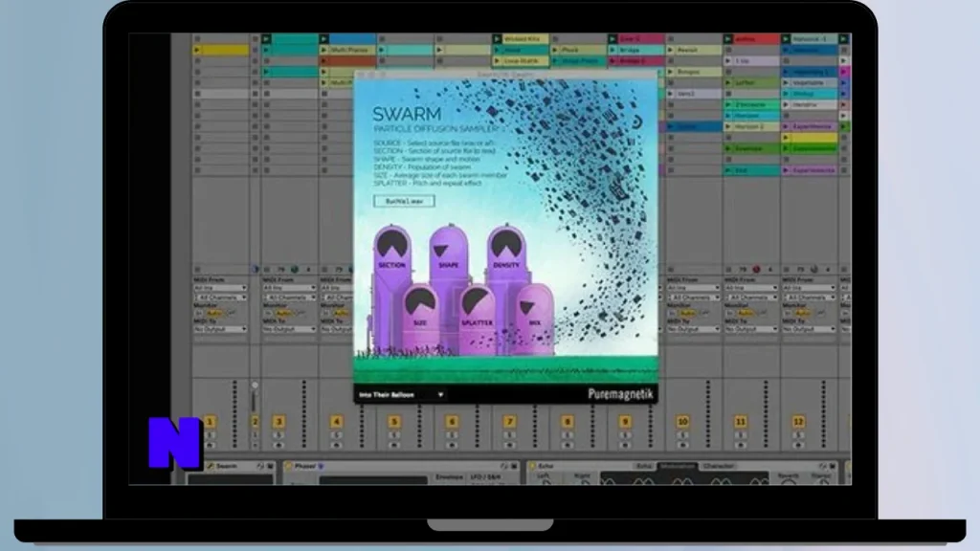Launch the Multi Phase clip

tap(324, 50)
